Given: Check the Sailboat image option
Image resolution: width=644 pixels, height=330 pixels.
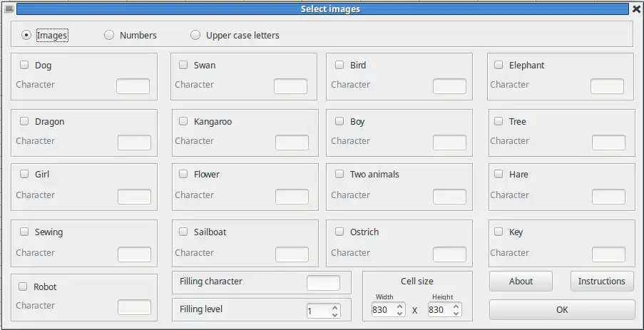Looking at the screenshot, I should pos(183,232).
